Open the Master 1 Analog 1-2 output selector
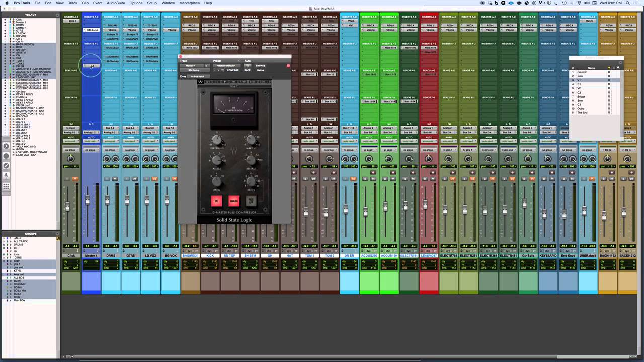 coord(91,132)
